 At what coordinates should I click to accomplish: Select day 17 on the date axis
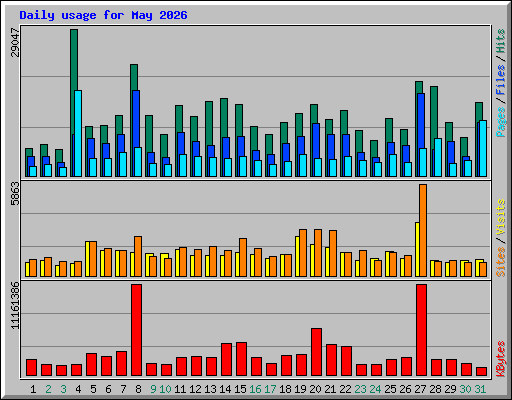pos(270,389)
